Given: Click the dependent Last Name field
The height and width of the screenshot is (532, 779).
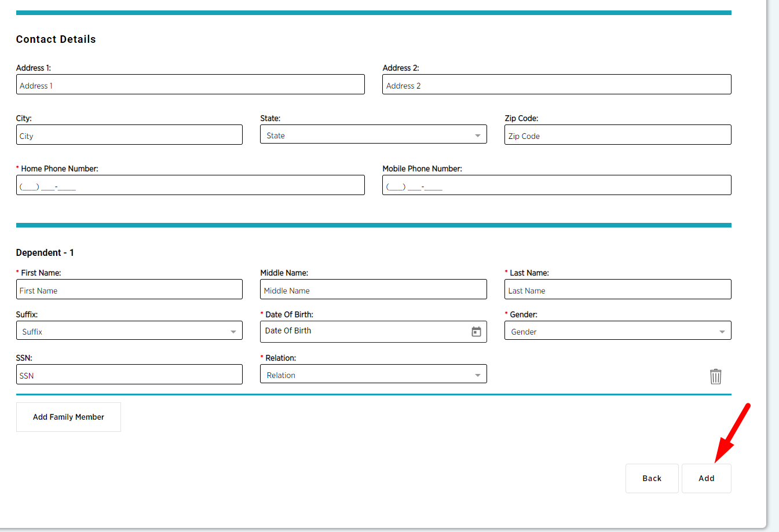Looking at the screenshot, I should [x=617, y=290].
